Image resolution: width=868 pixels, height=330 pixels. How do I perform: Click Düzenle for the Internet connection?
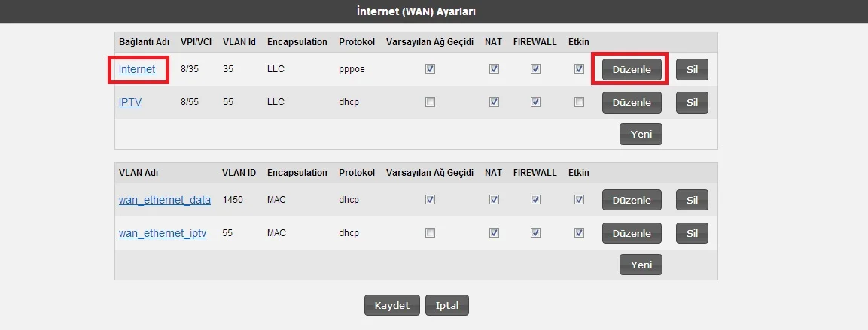(632, 70)
